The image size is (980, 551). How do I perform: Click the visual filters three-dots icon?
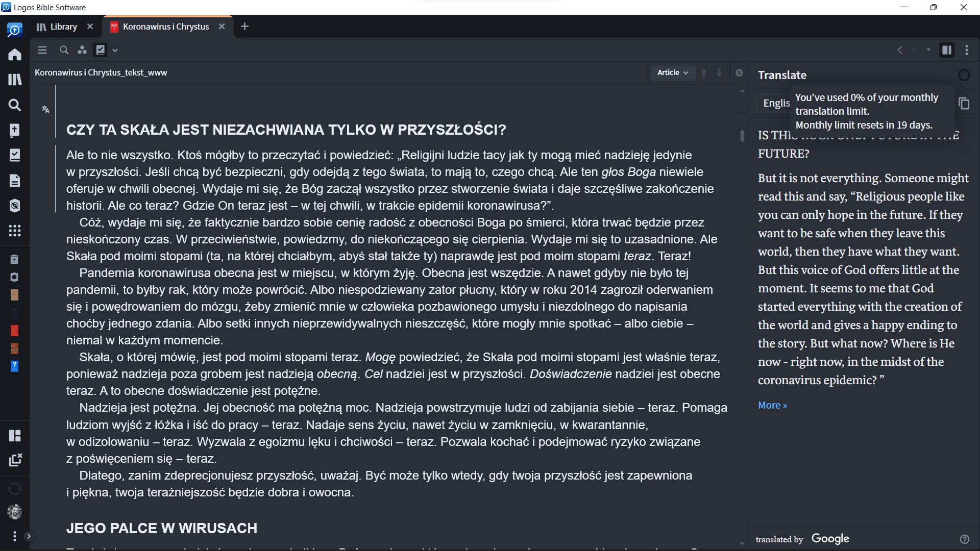click(x=82, y=50)
